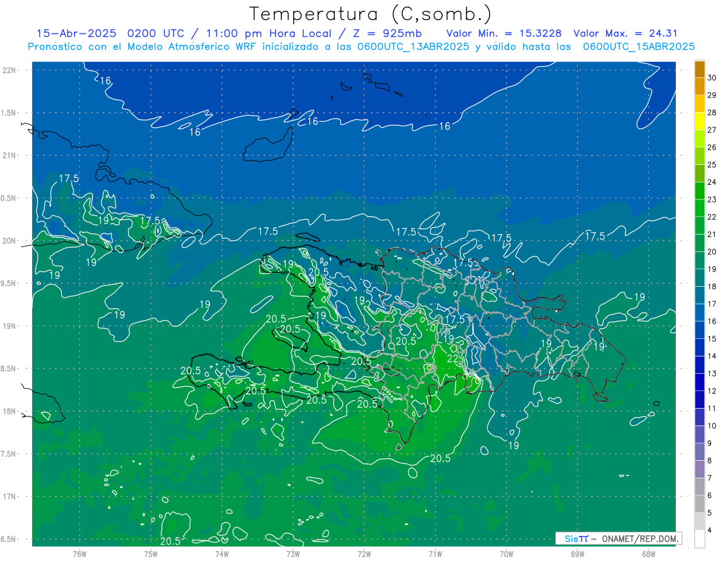The image size is (728, 562).
Task: Click the '21N' latitude axis label
Action: 10,156
